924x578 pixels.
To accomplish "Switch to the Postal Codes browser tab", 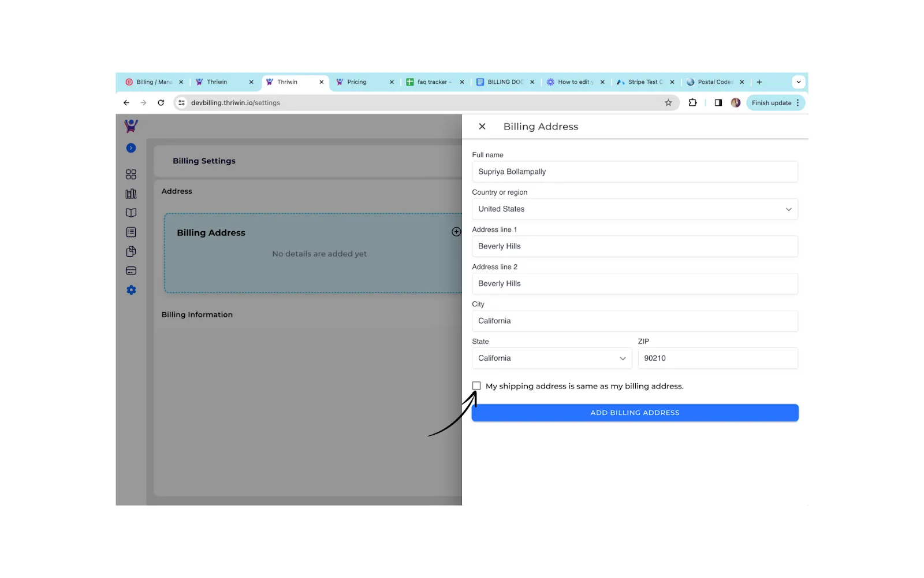I will (715, 82).
